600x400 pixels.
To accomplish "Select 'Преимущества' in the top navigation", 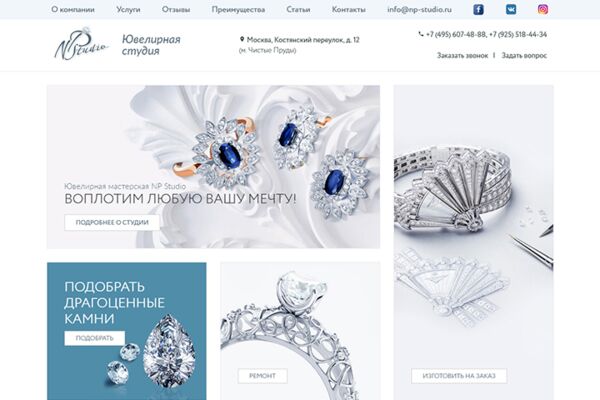I will [238, 10].
